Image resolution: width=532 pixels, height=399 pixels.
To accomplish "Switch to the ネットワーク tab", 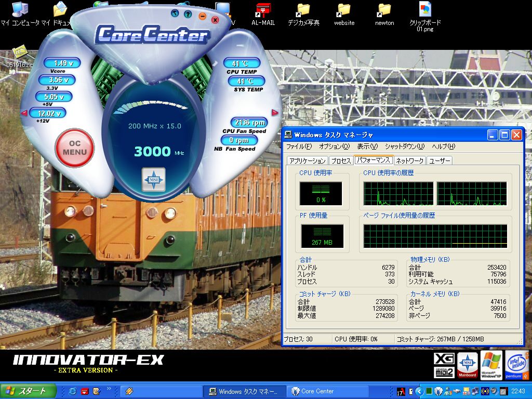I will coord(410,161).
